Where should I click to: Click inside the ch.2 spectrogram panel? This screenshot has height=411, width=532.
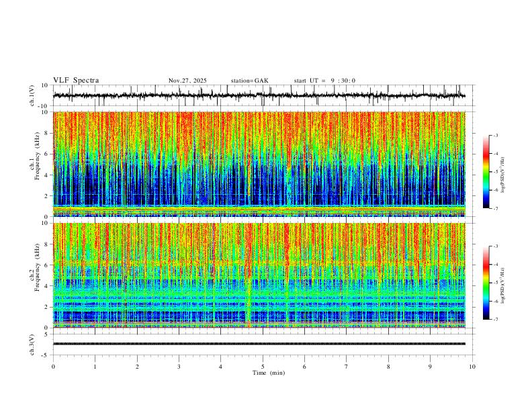(259, 275)
